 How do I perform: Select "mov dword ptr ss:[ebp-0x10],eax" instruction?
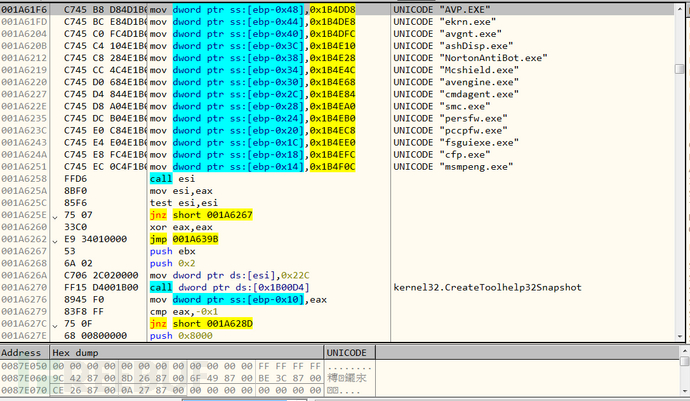238,300
